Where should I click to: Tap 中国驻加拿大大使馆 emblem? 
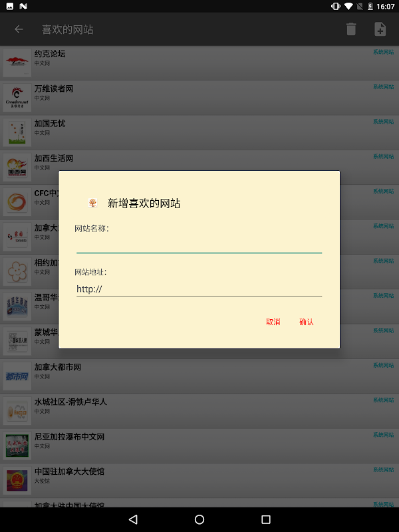[x=17, y=480]
